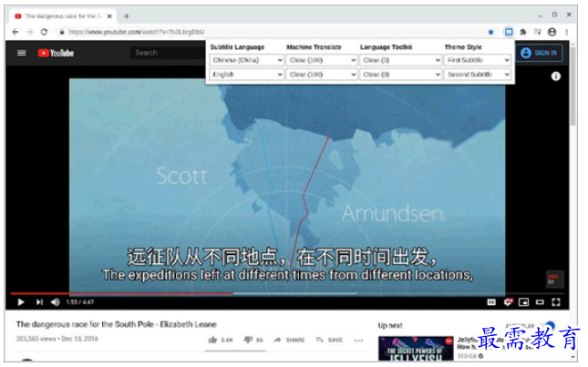Click the "Subtitle Language" column label
The height and width of the screenshot is (367, 588).
tap(237, 47)
